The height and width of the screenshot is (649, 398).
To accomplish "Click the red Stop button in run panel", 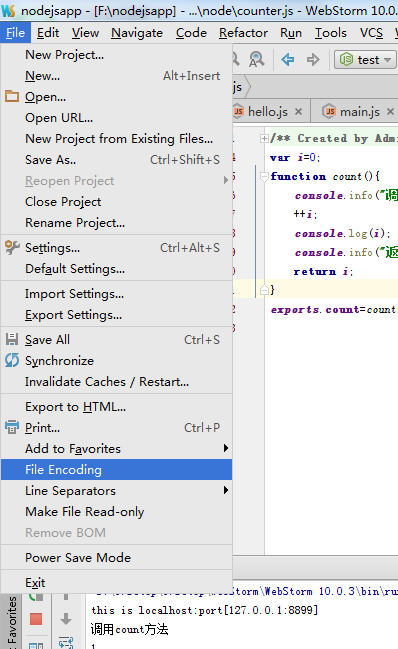I will [x=36, y=619].
